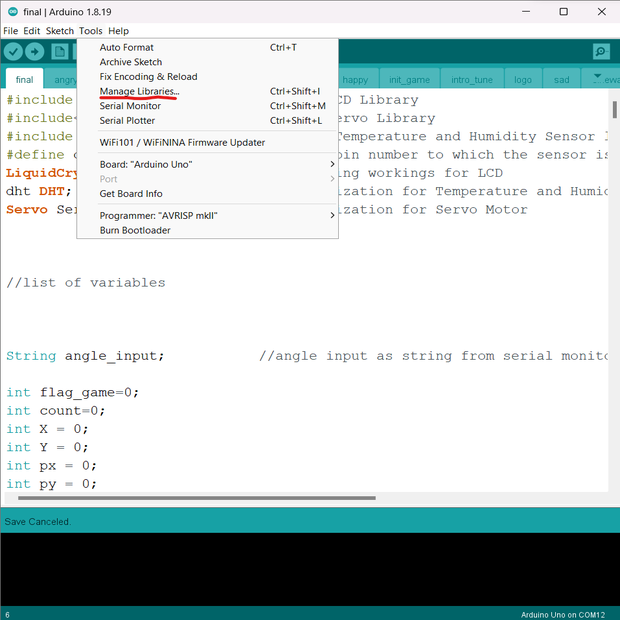Viewport: 620px width, 620px height.
Task: Switch to the intro_tune tab
Action: click(x=470, y=79)
